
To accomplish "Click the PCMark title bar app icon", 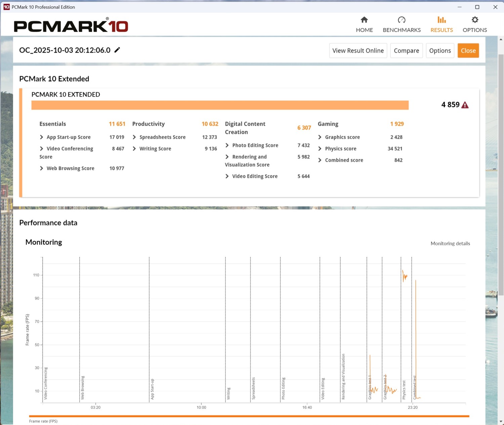I will (6, 7).
